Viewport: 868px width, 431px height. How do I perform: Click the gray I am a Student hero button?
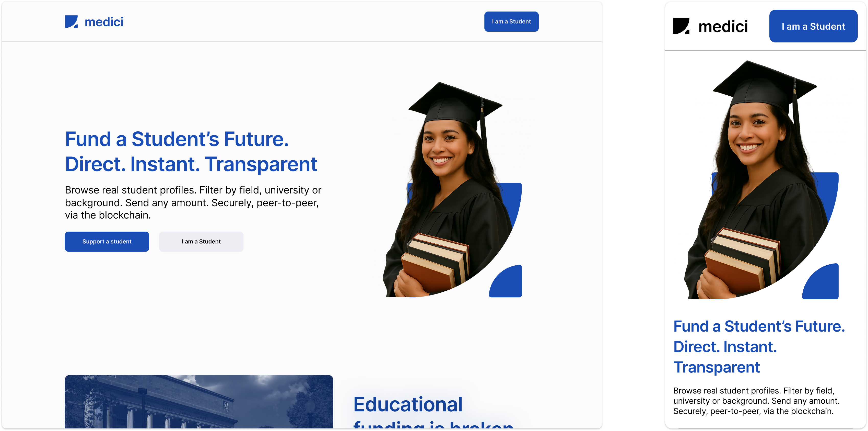pos(201,242)
